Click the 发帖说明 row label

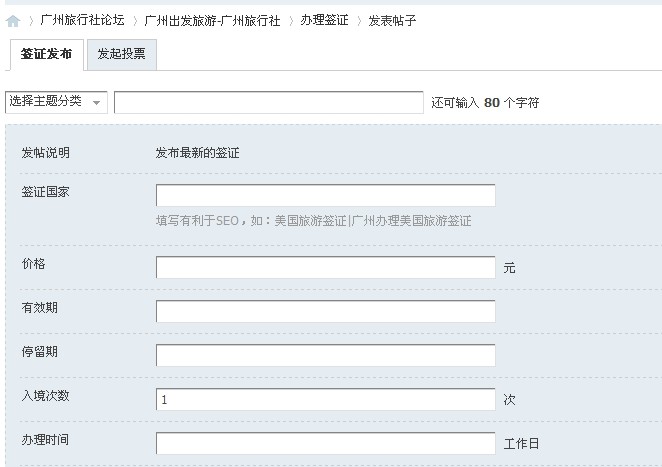point(46,153)
